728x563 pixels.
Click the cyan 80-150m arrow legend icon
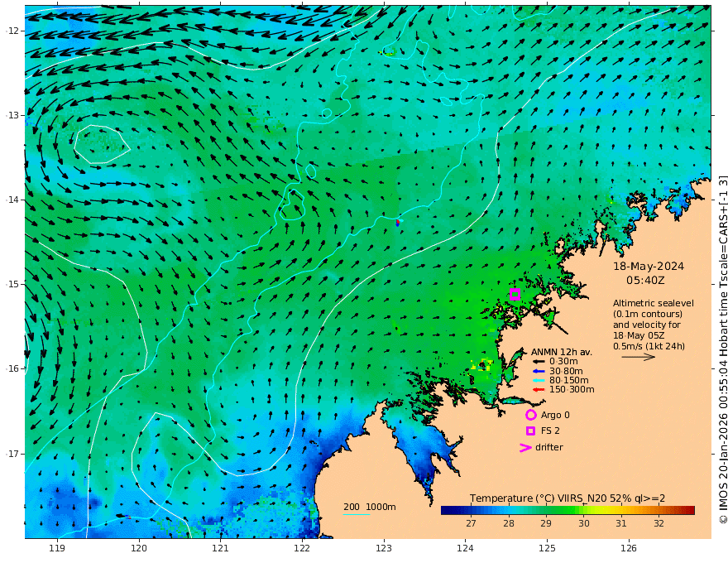point(538,380)
